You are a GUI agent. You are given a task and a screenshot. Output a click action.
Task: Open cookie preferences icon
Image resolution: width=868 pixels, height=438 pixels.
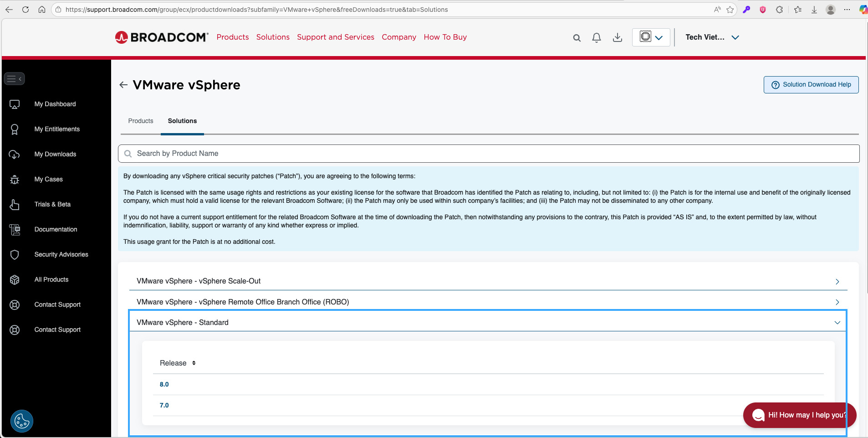(22, 421)
